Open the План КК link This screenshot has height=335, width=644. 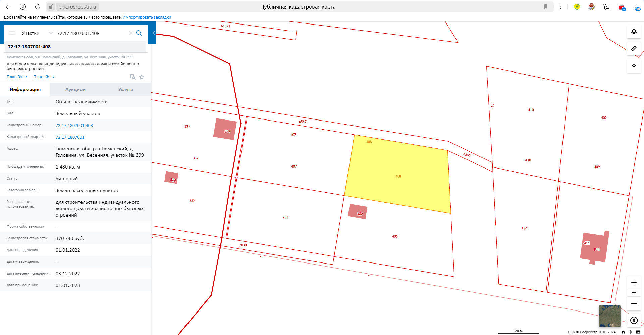tap(44, 77)
